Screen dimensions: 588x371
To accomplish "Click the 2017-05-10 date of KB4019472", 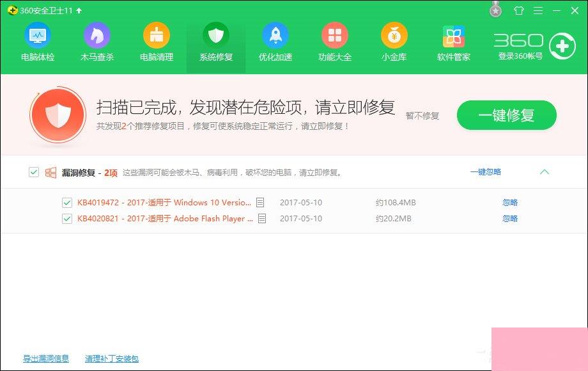I will point(301,203).
